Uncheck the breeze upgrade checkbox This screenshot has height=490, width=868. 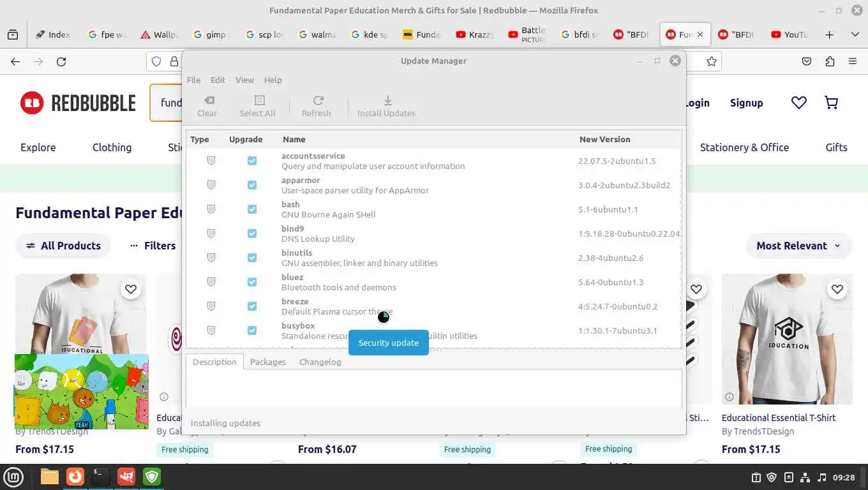point(252,306)
